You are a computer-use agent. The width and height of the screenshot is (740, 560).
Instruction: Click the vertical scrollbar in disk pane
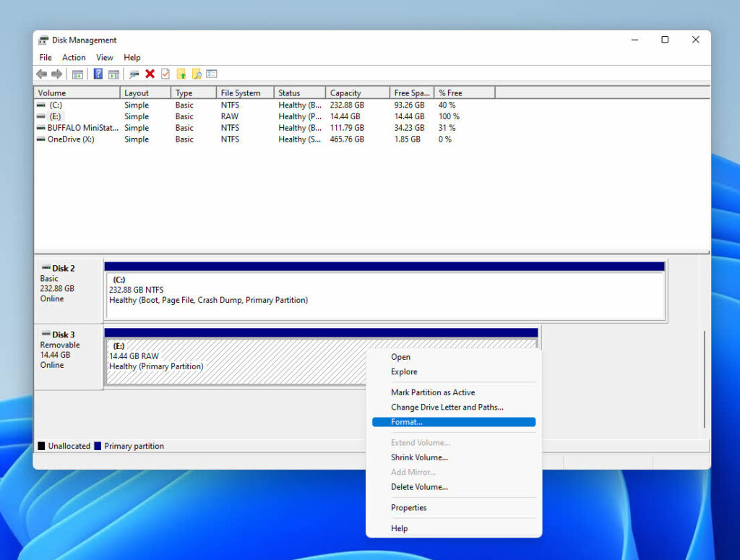tap(705, 379)
